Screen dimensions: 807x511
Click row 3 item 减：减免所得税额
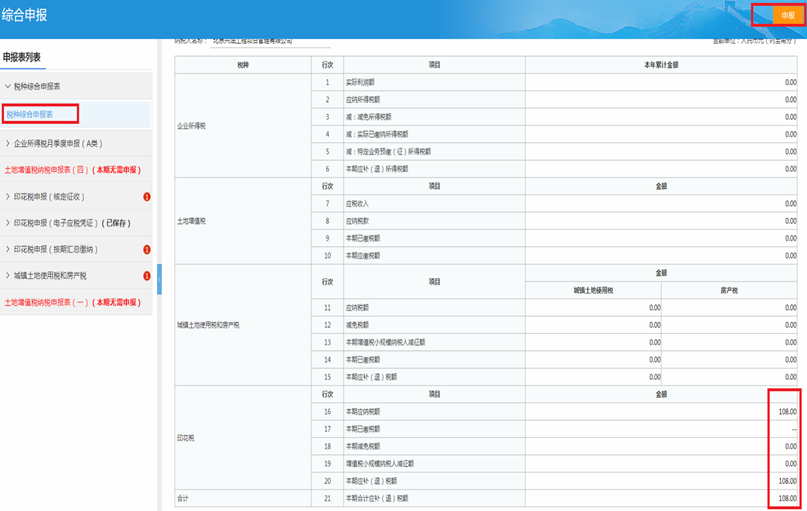click(x=369, y=117)
